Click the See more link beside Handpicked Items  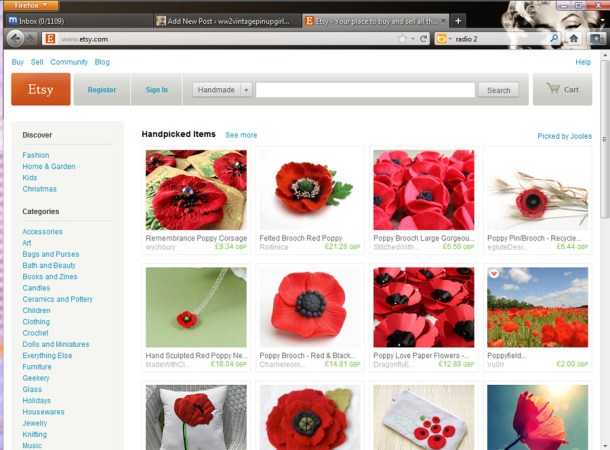[241, 135]
